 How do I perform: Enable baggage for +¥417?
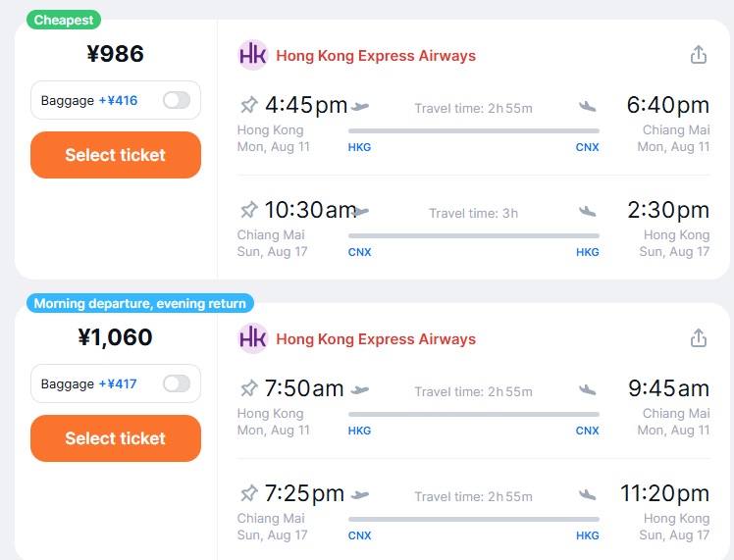177,383
